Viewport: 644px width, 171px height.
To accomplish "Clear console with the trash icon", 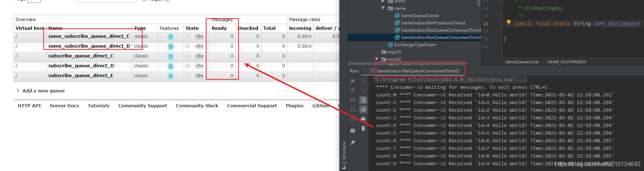I will [x=363, y=128].
